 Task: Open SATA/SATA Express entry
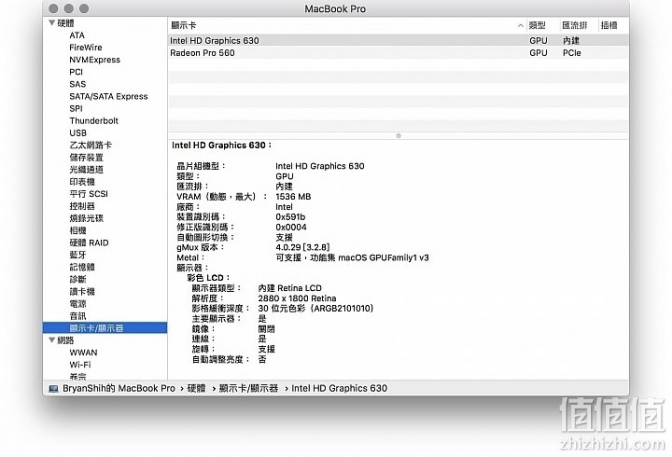click(x=108, y=96)
